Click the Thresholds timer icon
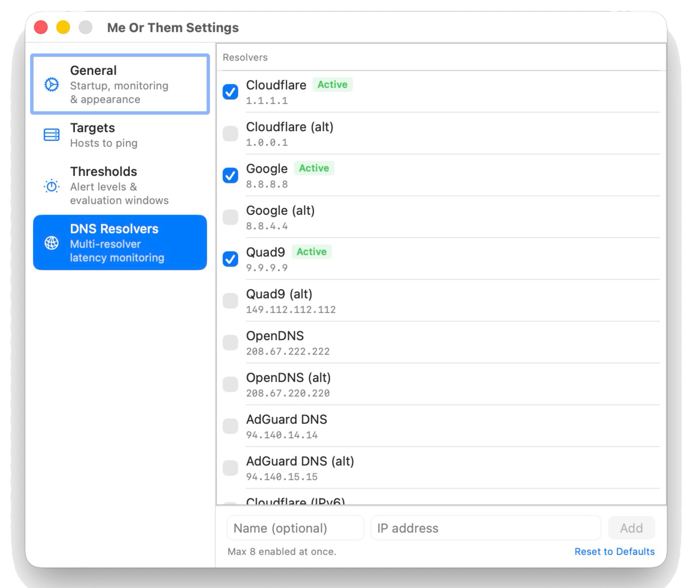 52,186
